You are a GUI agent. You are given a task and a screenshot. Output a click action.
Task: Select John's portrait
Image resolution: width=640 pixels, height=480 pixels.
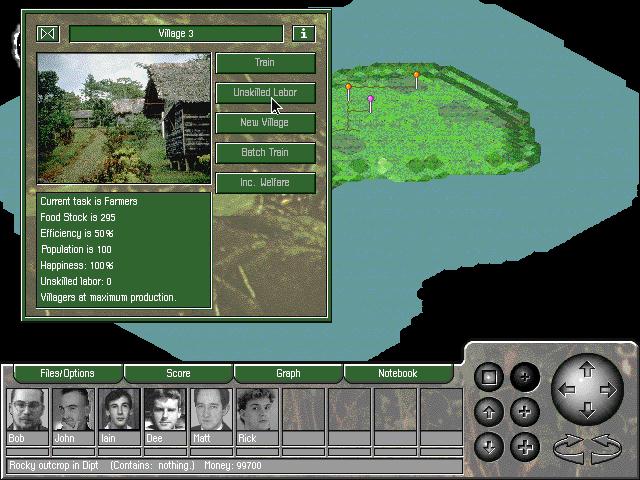point(73,409)
